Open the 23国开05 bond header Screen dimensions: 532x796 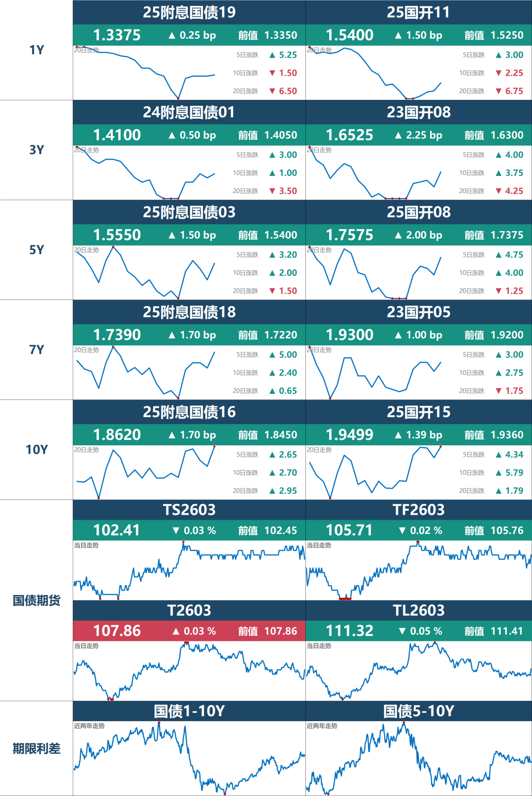[418, 312]
